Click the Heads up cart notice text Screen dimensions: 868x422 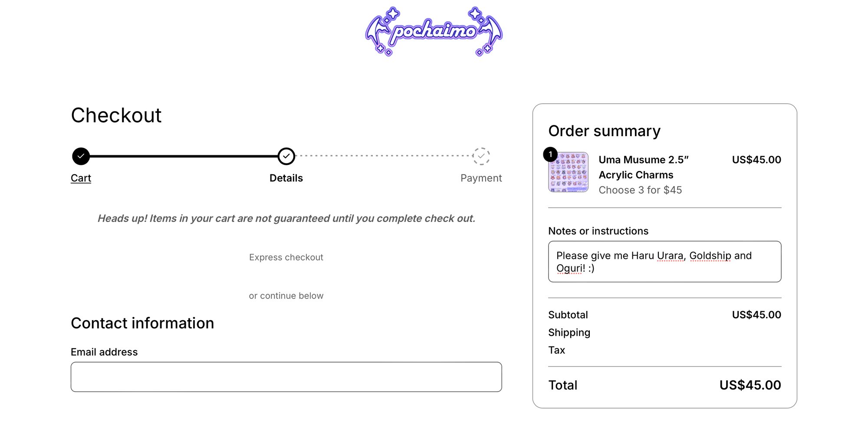click(x=286, y=219)
